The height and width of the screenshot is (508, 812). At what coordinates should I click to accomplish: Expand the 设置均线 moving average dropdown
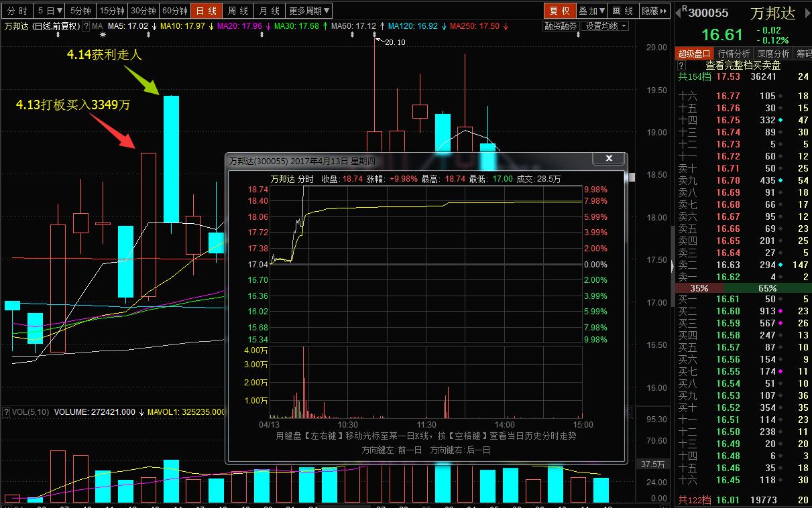coord(605,26)
